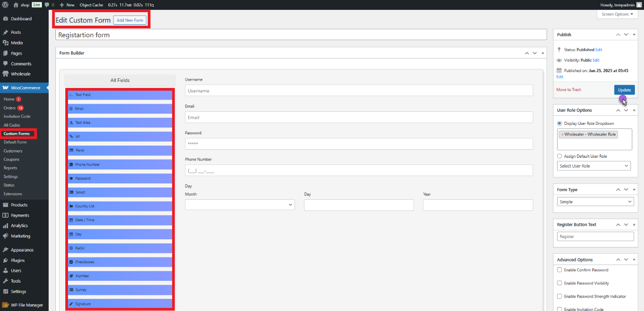Click the WooCommerce sidebar icon
The width and height of the screenshot is (644, 311).
pyautogui.click(x=5, y=87)
